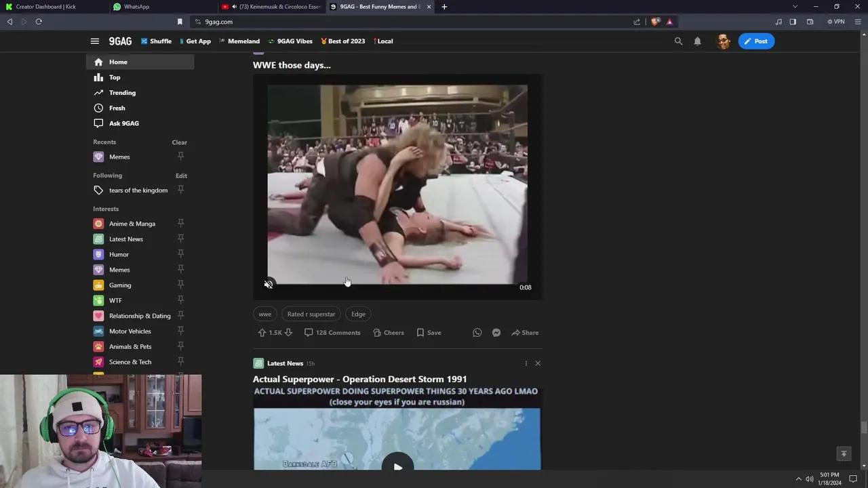Open Ask 9GAG in the sidebar

[x=140, y=123]
